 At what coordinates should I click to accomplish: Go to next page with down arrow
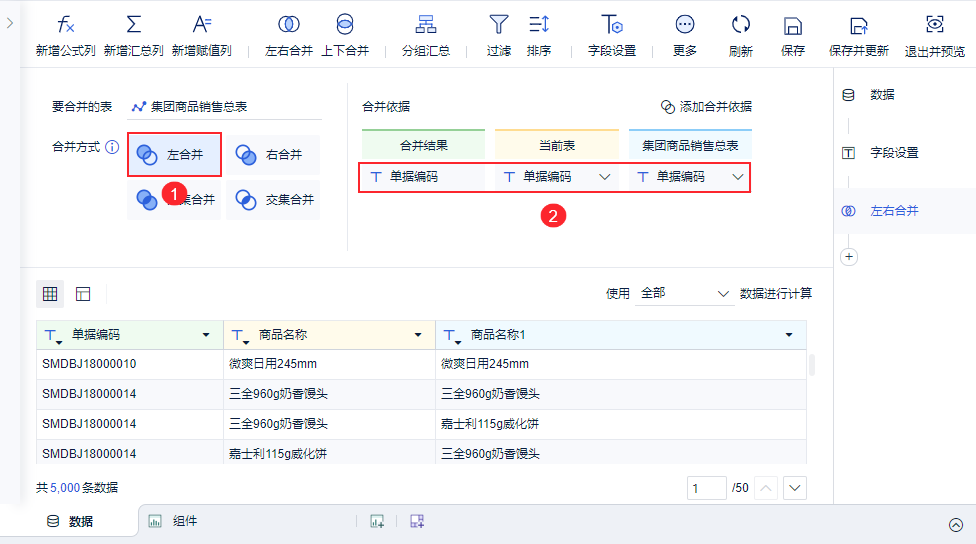point(795,488)
